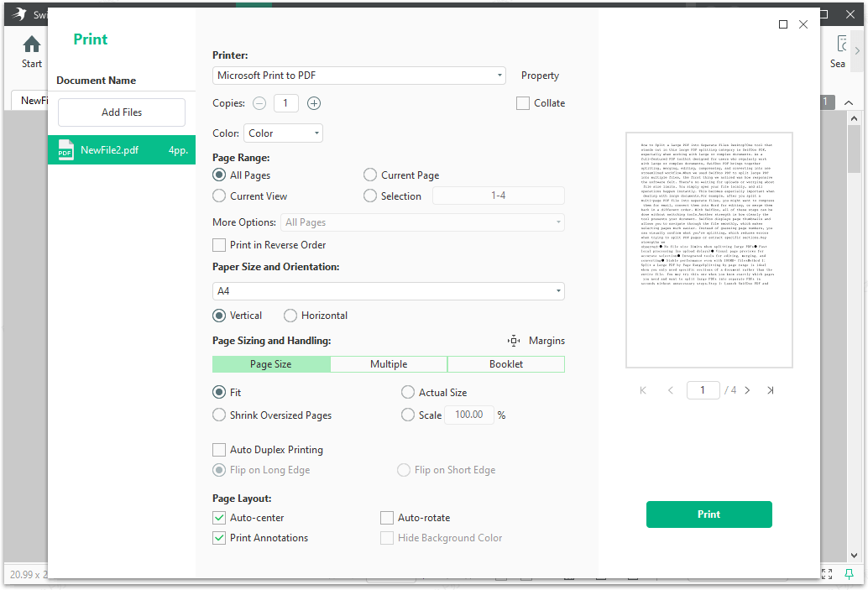The image size is (868, 590).
Task: Select the Current Page radio button
Action: pyautogui.click(x=369, y=175)
